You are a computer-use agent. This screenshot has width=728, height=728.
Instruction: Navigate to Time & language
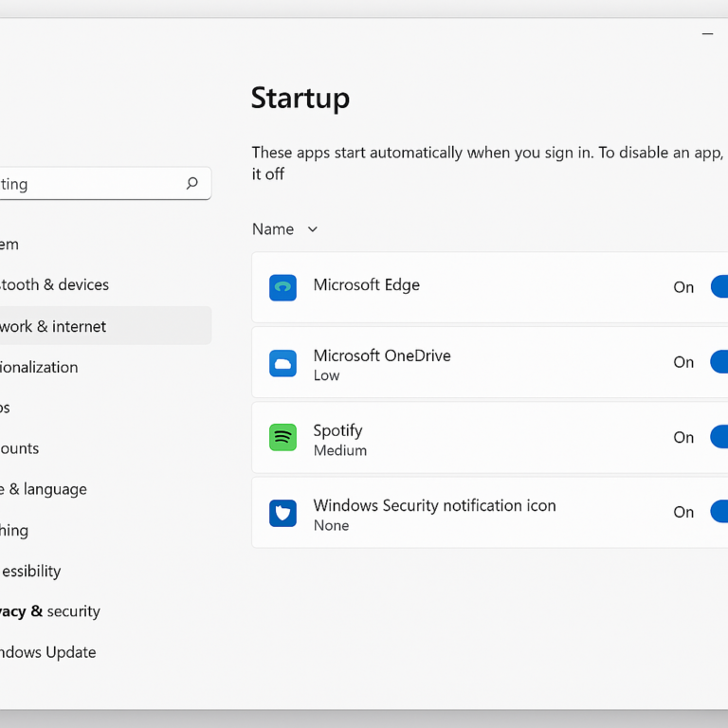(44, 489)
